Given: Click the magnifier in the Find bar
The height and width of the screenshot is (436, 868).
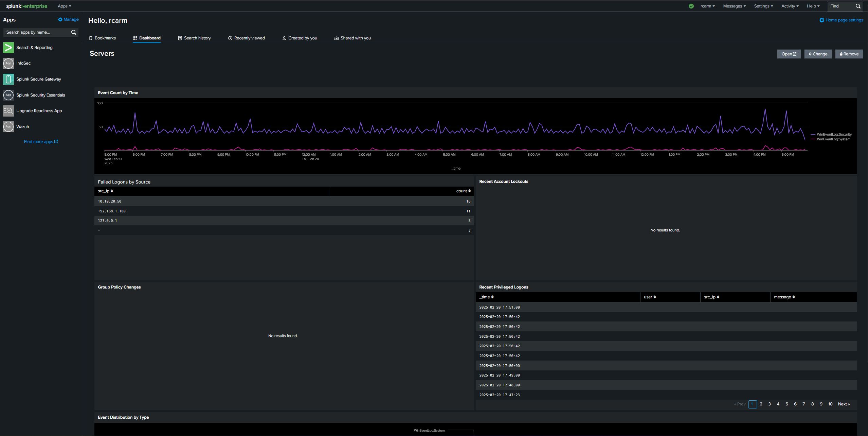Looking at the screenshot, I should click(x=858, y=6).
